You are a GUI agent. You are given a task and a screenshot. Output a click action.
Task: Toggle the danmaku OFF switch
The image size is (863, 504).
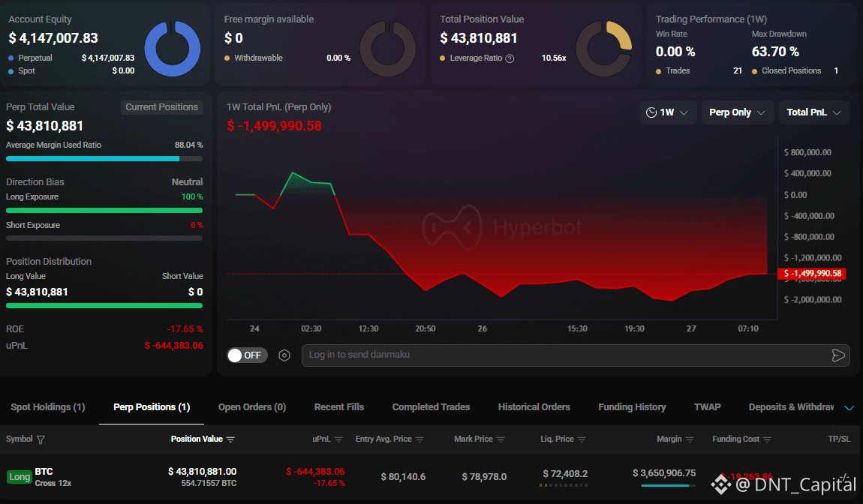coord(247,355)
